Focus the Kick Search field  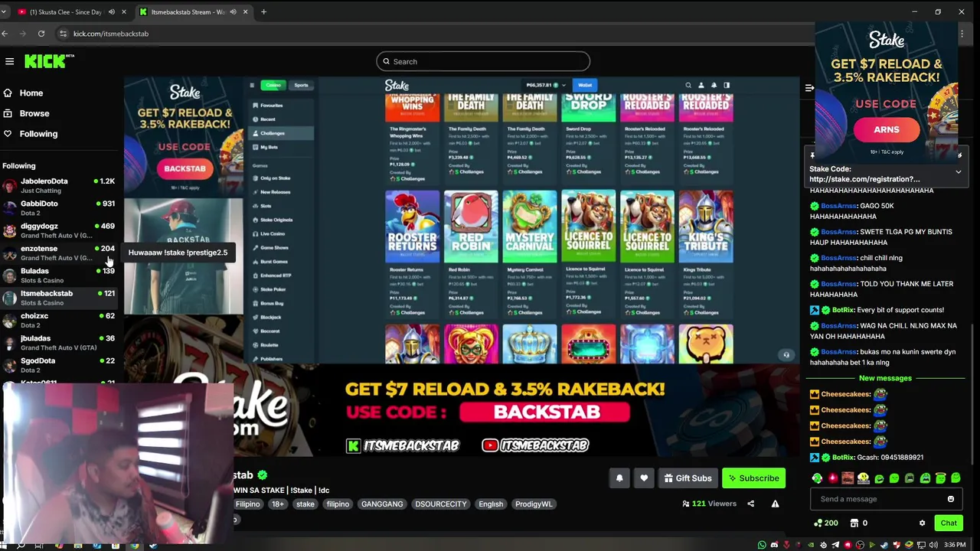483,61
